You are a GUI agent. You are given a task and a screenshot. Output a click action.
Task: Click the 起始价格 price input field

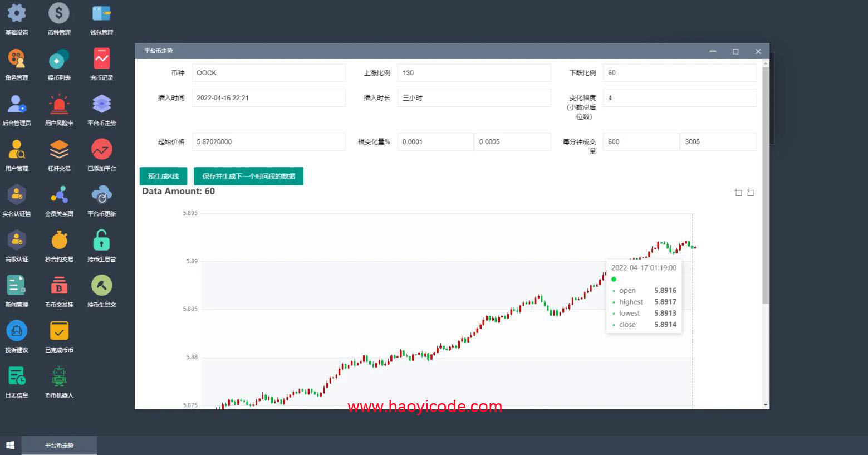[x=268, y=141]
